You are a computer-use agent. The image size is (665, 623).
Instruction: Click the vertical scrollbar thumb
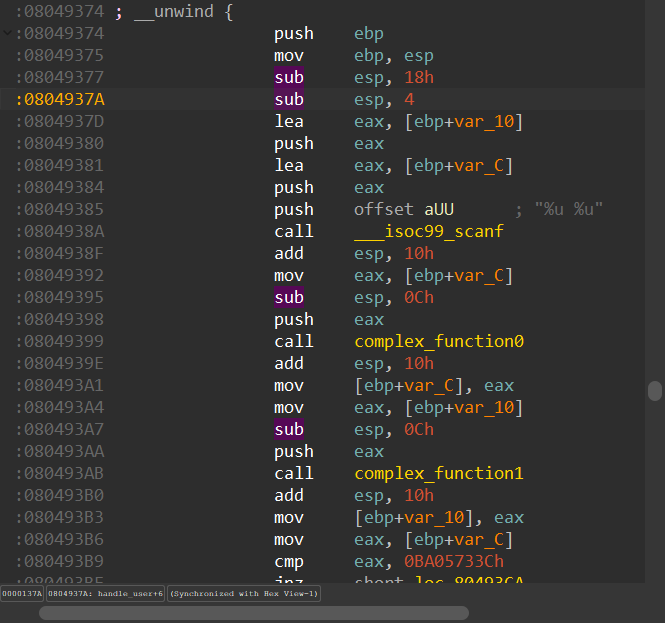(655, 391)
